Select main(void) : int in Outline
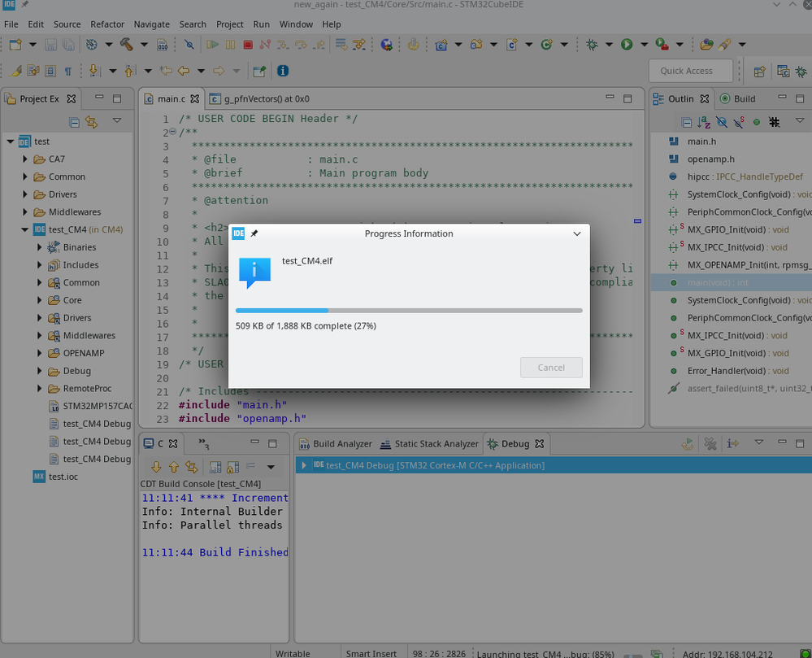Image resolution: width=812 pixels, height=658 pixels. tap(732, 282)
